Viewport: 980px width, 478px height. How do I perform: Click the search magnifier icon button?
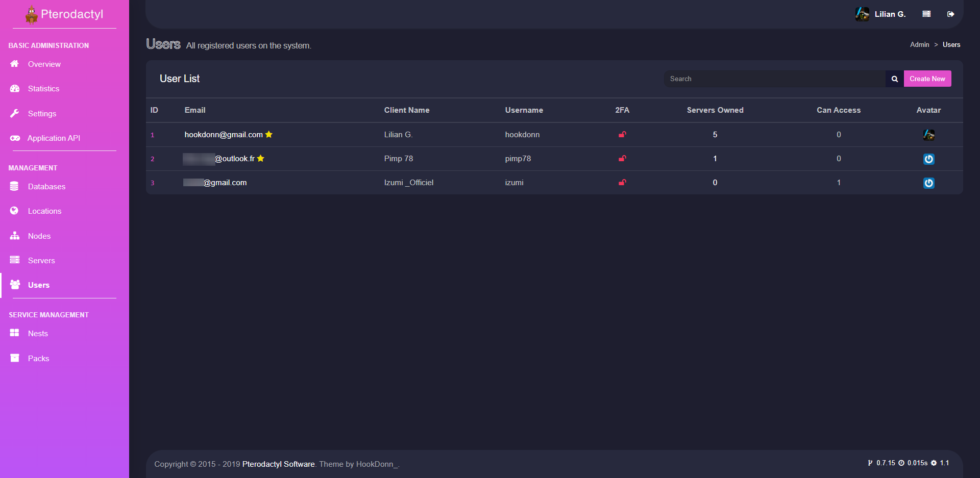coord(894,79)
